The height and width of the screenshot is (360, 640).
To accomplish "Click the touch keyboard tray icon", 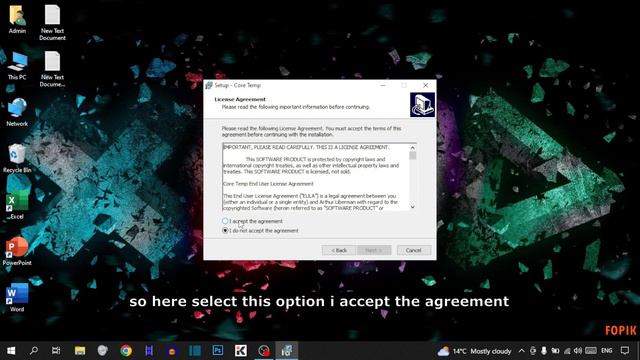I will point(591,351).
